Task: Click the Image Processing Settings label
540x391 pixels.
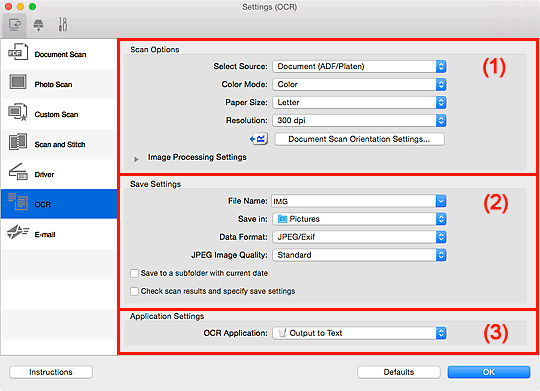Action: click(x=197, y=157)
